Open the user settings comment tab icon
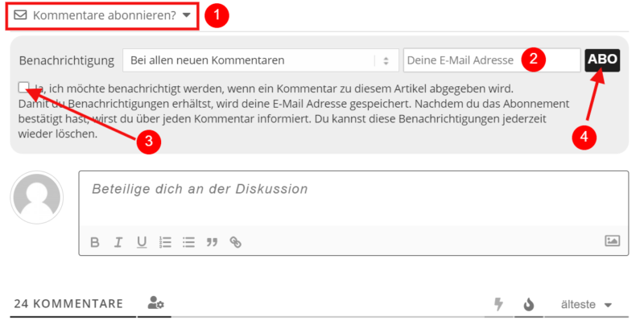Screen dimensions: 644x325 tap(155, 302)
